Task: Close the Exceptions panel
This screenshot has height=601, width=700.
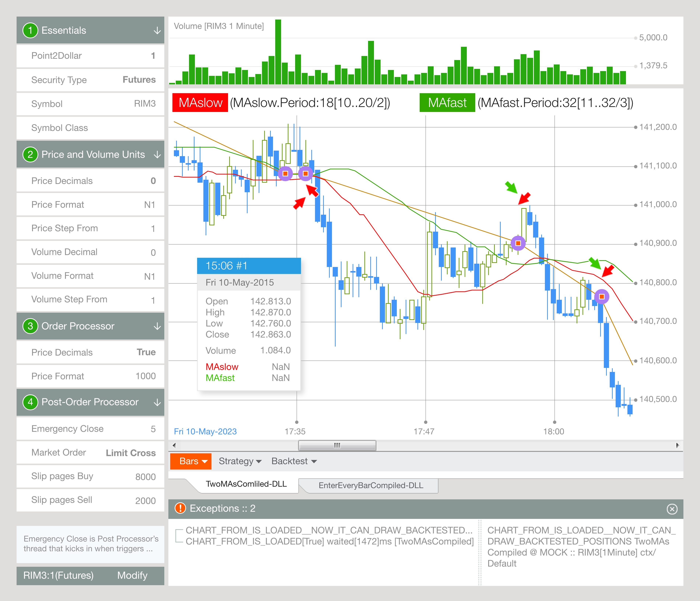Action: coord(672,509)
